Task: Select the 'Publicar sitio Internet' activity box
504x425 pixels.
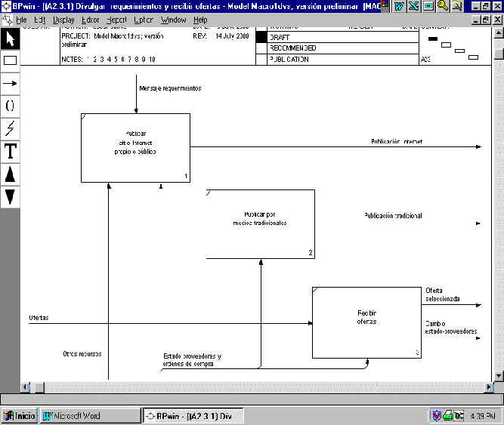Action: [x=136, y=147]
